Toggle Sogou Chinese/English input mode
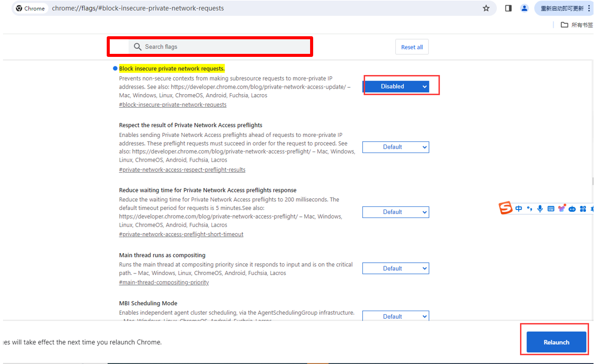 click(518, 208)
